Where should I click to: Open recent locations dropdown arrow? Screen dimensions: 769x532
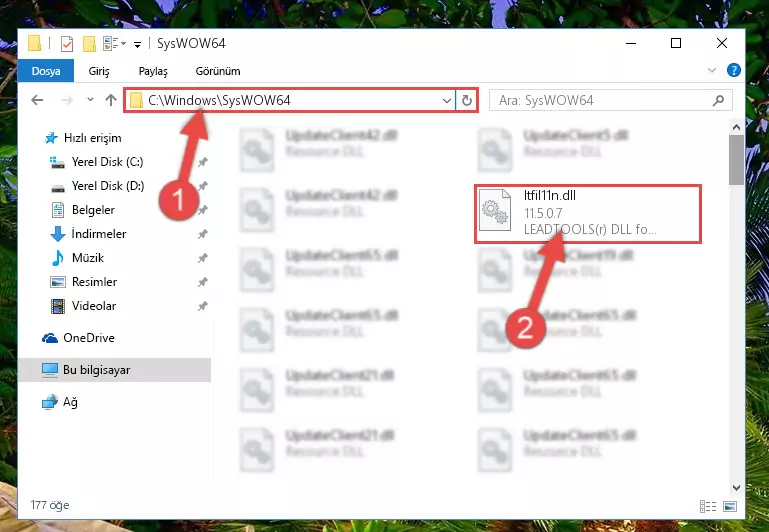point(90,100)
